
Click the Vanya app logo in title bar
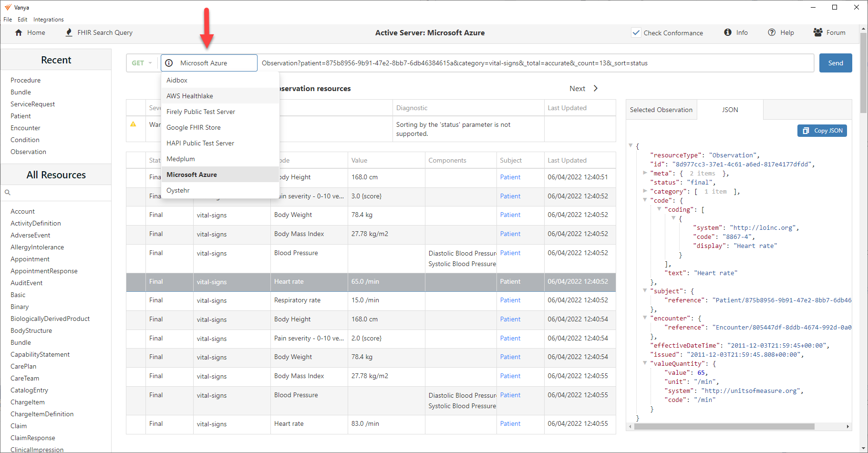8,7
